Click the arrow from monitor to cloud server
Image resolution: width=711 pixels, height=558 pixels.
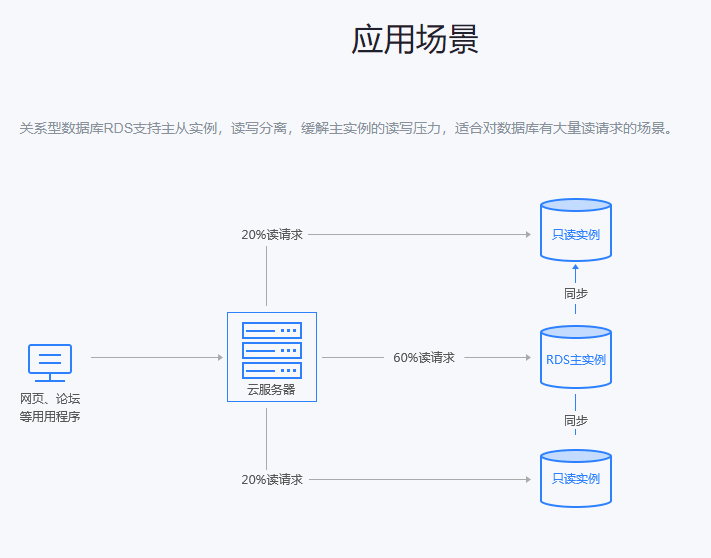point(156,357)
